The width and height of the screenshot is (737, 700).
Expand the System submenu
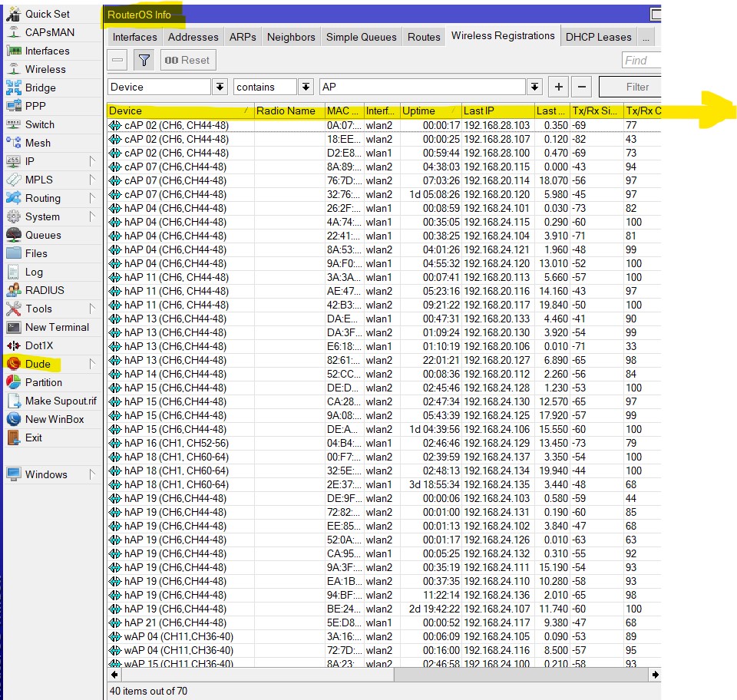click(x=92, y=216)
